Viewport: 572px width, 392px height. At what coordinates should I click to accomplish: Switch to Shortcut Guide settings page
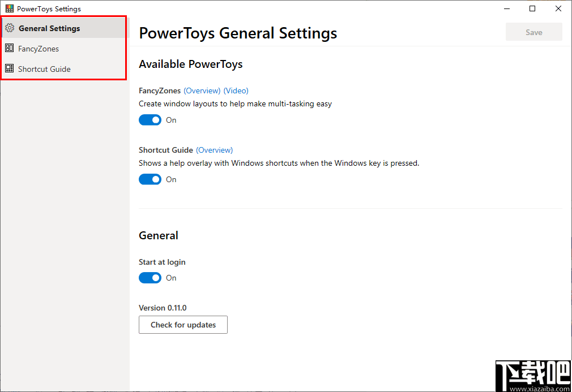click(x=44, y=68)
